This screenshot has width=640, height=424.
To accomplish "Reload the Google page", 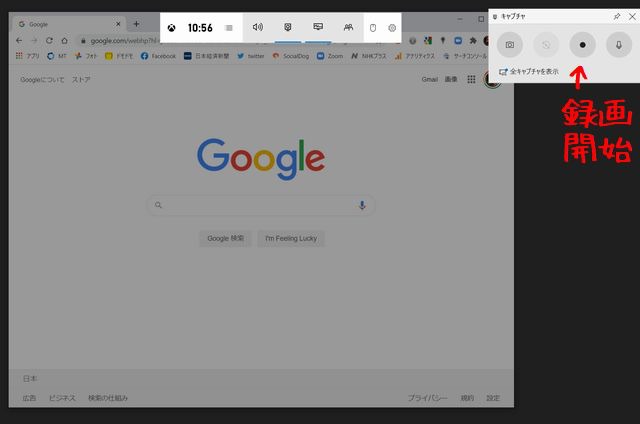I will point(49,40).
